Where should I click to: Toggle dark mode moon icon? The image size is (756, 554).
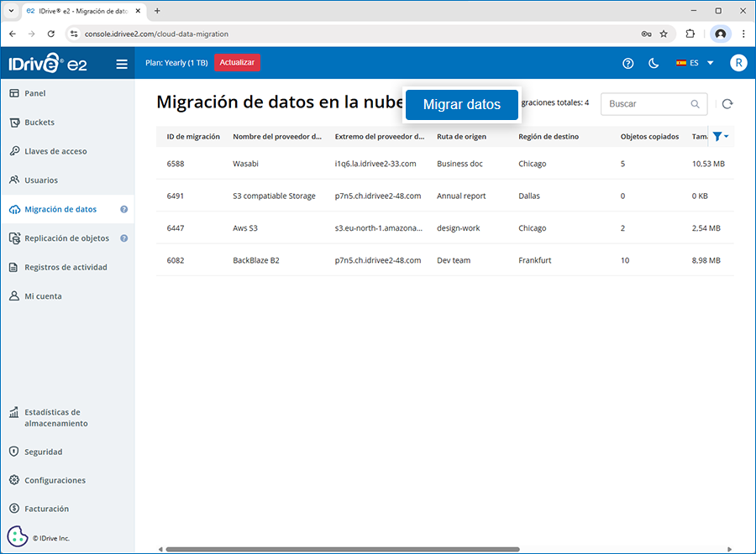pyautogui.click(x=654, y=64)
